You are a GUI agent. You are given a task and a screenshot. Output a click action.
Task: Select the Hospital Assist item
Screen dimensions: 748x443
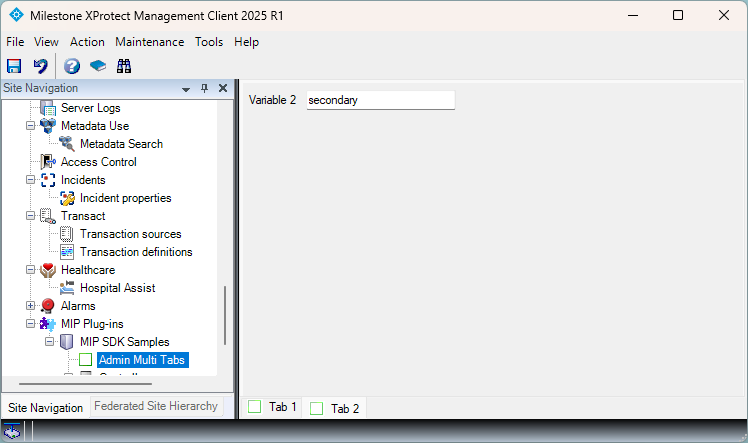click(117, 288)
